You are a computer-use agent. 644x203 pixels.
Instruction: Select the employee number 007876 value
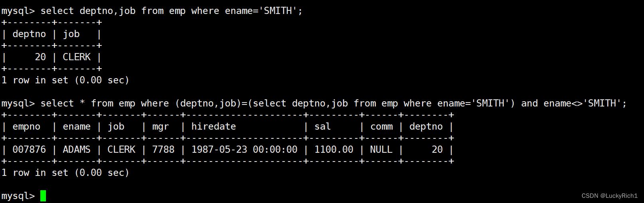click(x=29, y=150)
